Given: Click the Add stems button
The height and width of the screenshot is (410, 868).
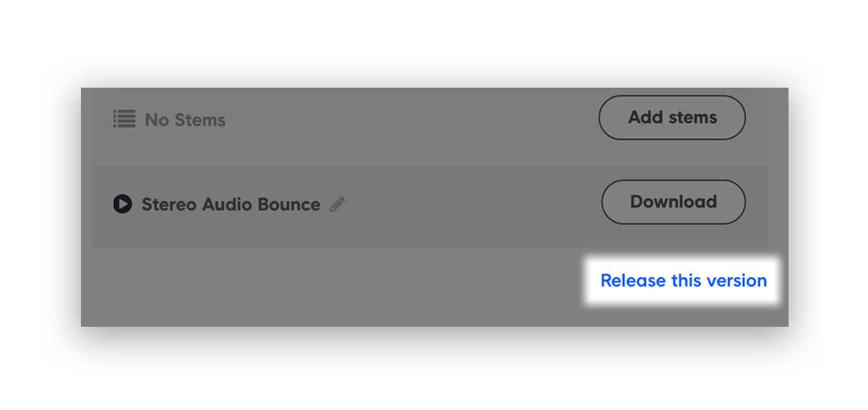Looking at the screenshot, I should 672,117.
